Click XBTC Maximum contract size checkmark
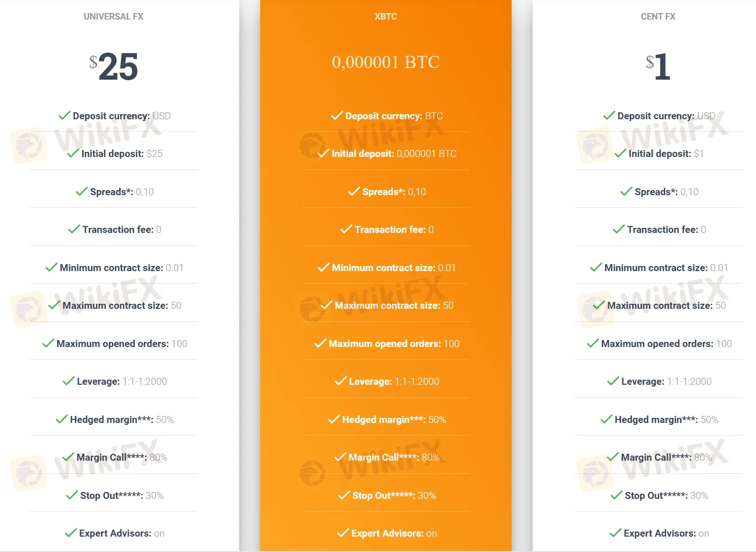The height and width of the screenshot is (552, 756). click(x=327, y=305)
